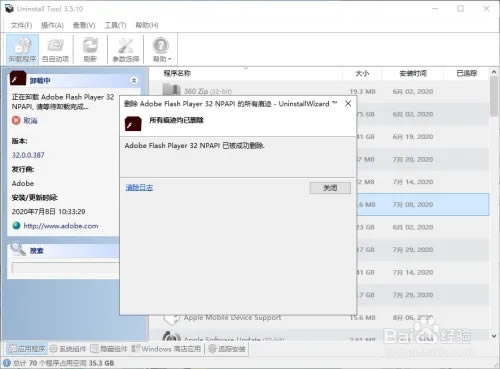
Task: Open the Help toolbar dropdown
Action: 161,49
